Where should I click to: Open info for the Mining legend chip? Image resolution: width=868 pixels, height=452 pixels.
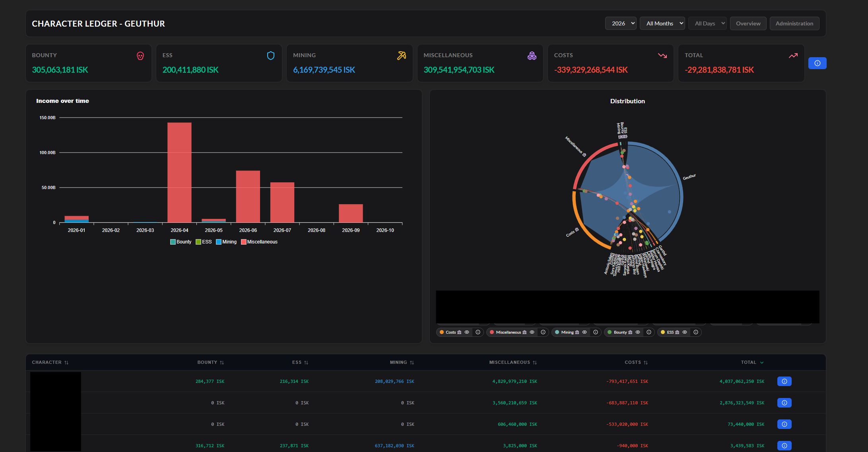pyautogui.click(x=596, y=332)
